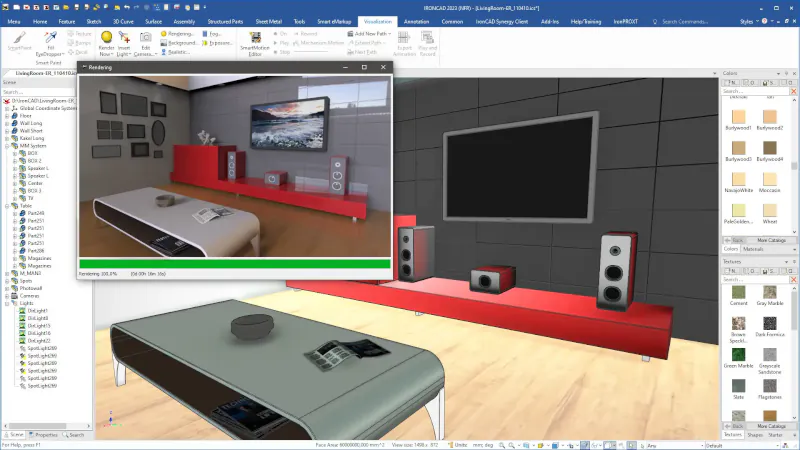The width and height of the screenshot is (800, 450).
Task: Switch to the Properties tab at bottom left
Action: pos(46,435)
